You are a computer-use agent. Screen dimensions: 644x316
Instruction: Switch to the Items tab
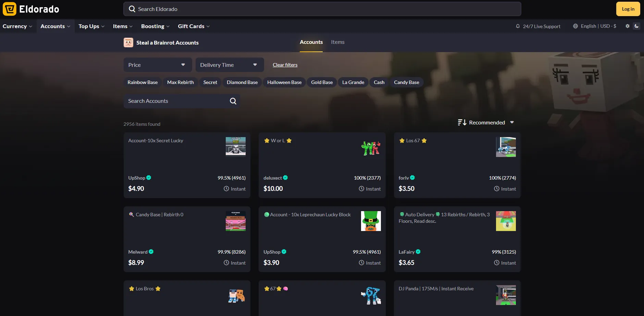(x=337, y=42)
